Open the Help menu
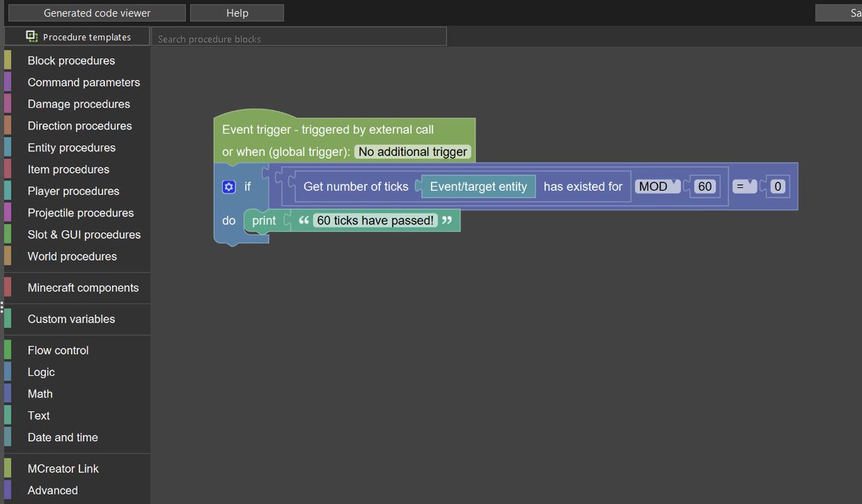This screenshot has height=504, width=862. pyautogui.click(x=237, y=13)
